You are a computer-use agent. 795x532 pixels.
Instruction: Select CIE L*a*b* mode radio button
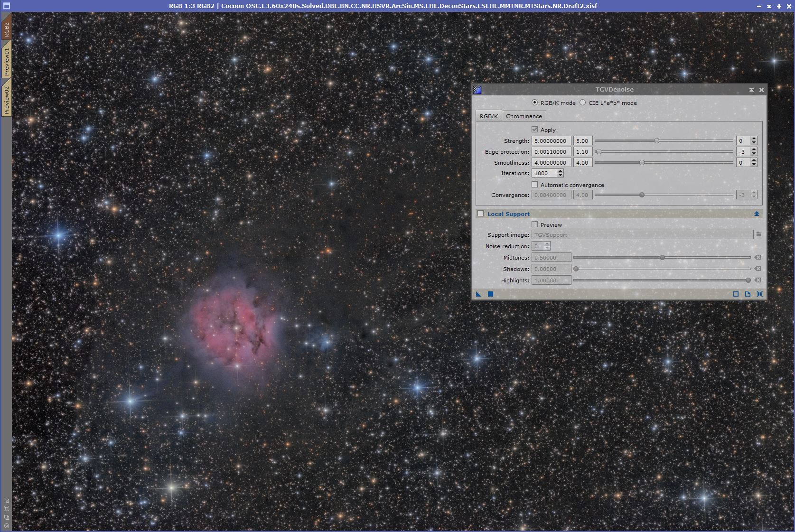coord(583,103)
